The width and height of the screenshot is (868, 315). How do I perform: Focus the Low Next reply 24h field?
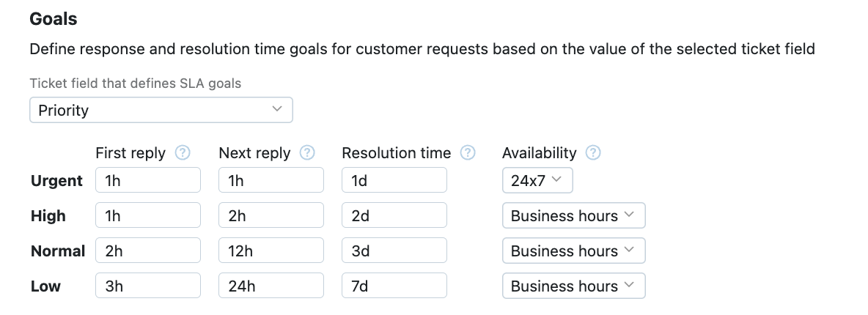pos(271,286)
